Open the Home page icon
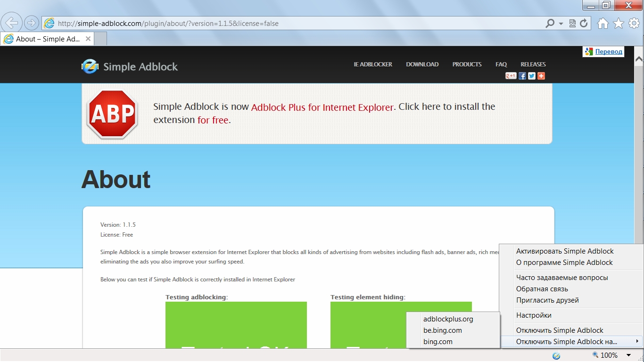Screen dimensions: 644x362 pos(603,23)
